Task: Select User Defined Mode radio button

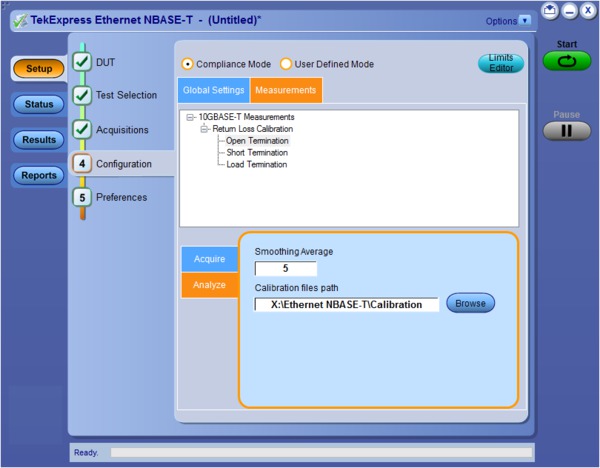Action: pyautogui.click(x=286, y=64)
